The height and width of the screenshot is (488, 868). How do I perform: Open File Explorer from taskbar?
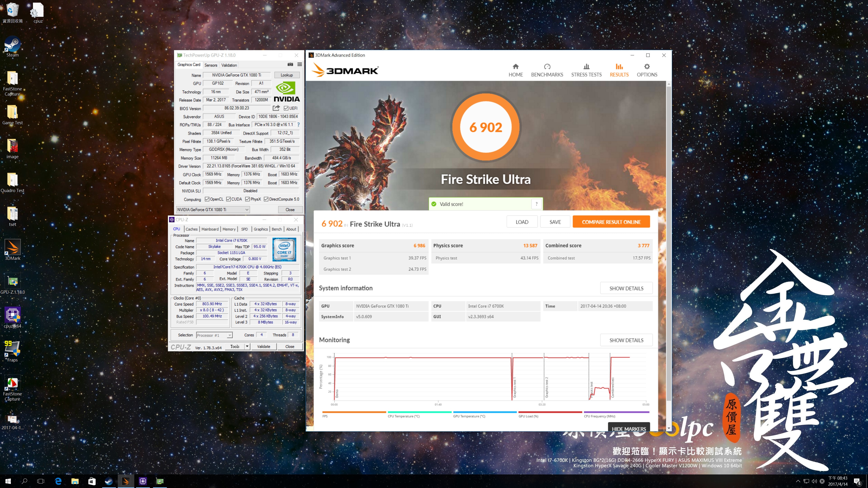(x=75, y=481)
